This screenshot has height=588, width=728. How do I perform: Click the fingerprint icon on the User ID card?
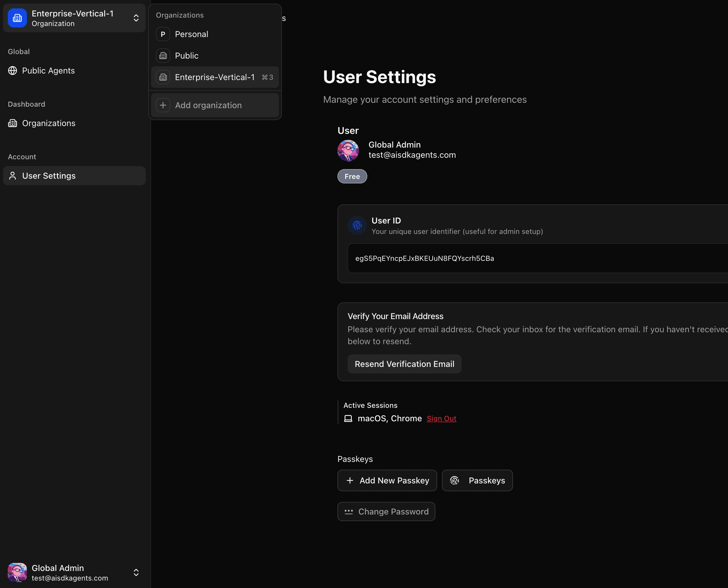357,225
